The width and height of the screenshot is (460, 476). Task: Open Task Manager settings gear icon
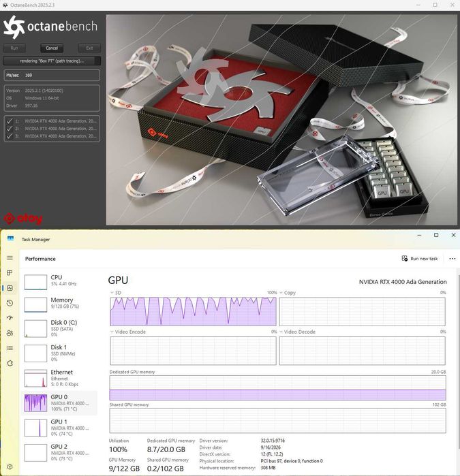pyautogui.click(x=10, y=466)
